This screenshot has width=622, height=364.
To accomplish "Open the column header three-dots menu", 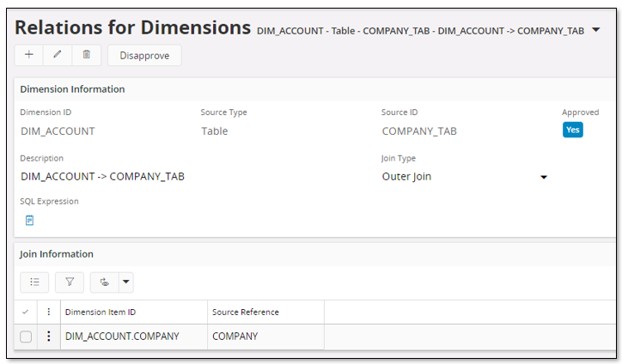I will click(49, 312).
